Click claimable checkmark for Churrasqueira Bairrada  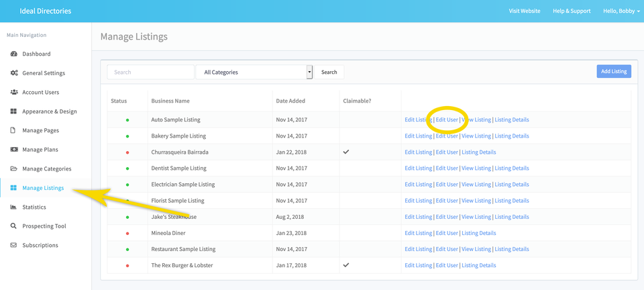(346, 152)
